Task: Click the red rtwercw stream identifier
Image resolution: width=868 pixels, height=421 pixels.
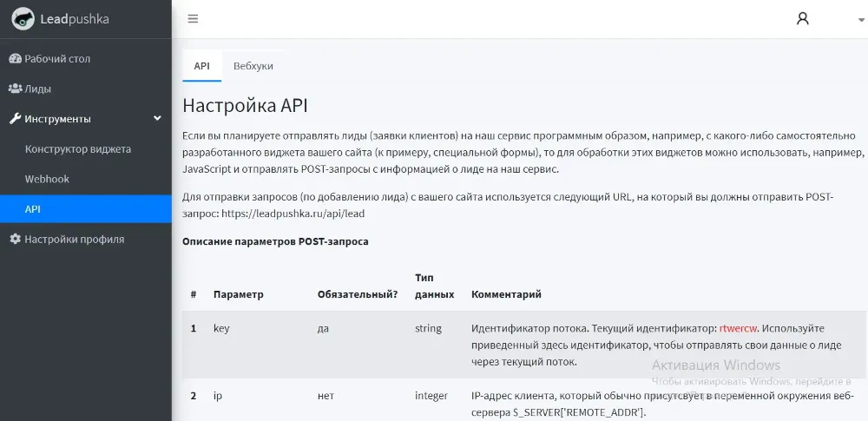Action: click(x=738, y=328)
